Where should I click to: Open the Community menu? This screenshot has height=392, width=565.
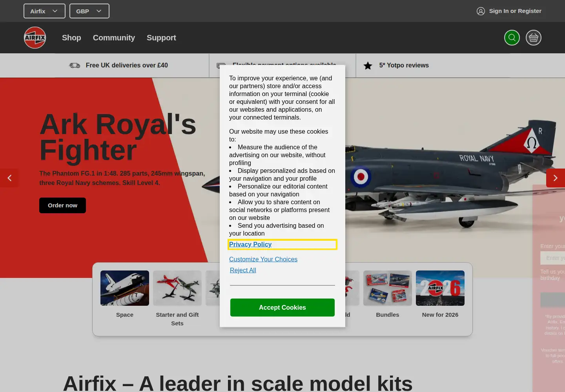click(x=114, y=38)
